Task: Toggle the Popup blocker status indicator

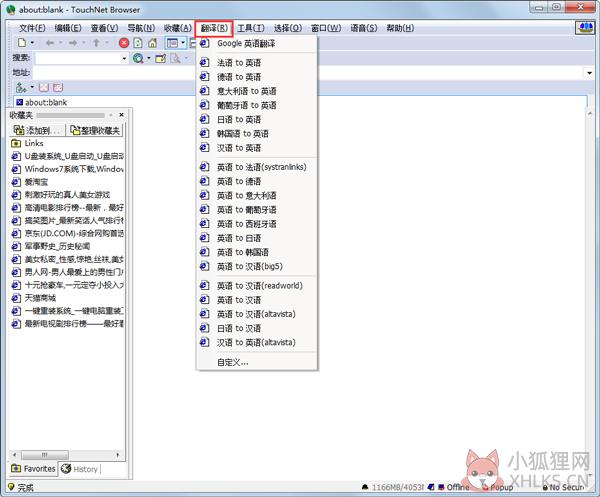Action: [x=497, y=487]
